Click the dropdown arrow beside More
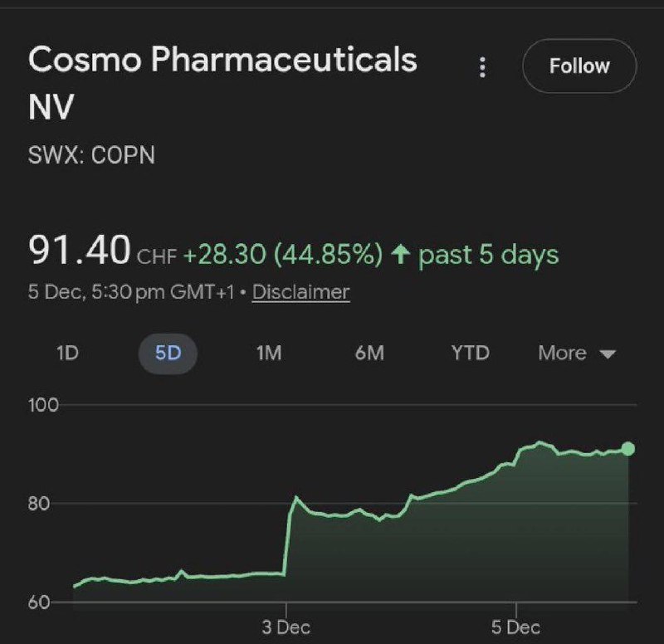Screen dimensions: 664x644 tap(608, 354)
